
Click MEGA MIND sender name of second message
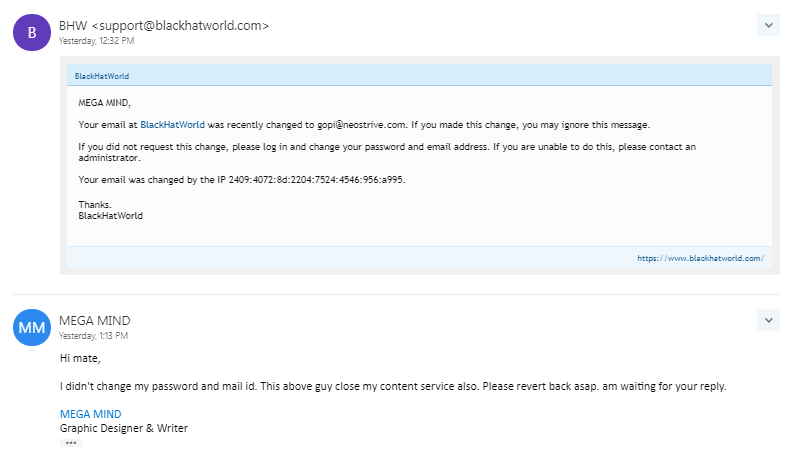[x=94, y=321]
